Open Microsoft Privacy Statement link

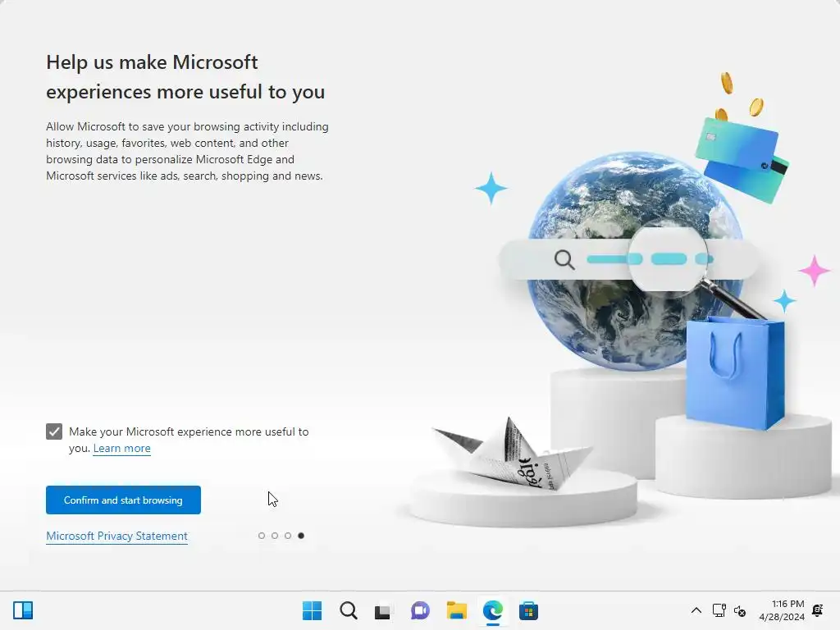(x=116, y=536)
